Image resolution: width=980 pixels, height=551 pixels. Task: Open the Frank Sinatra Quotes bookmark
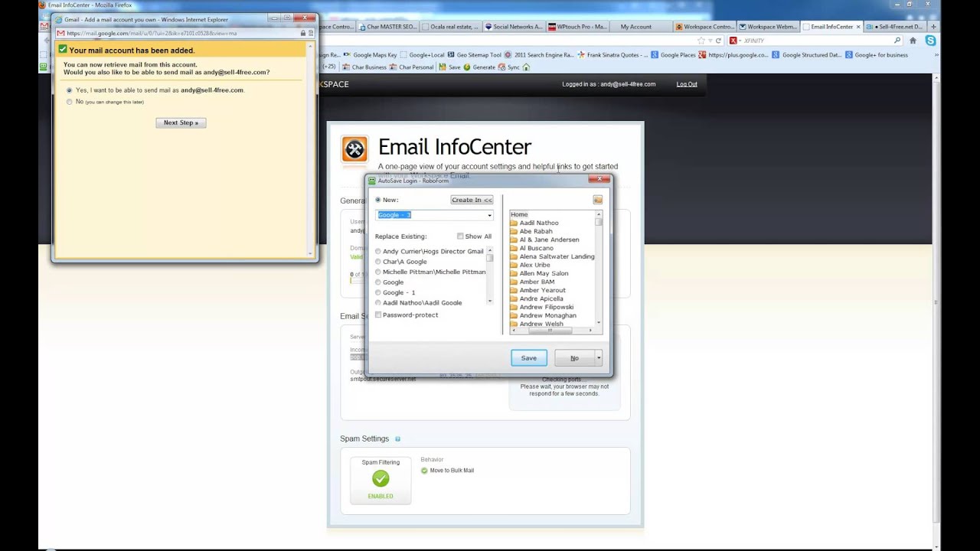pos(612,55)
